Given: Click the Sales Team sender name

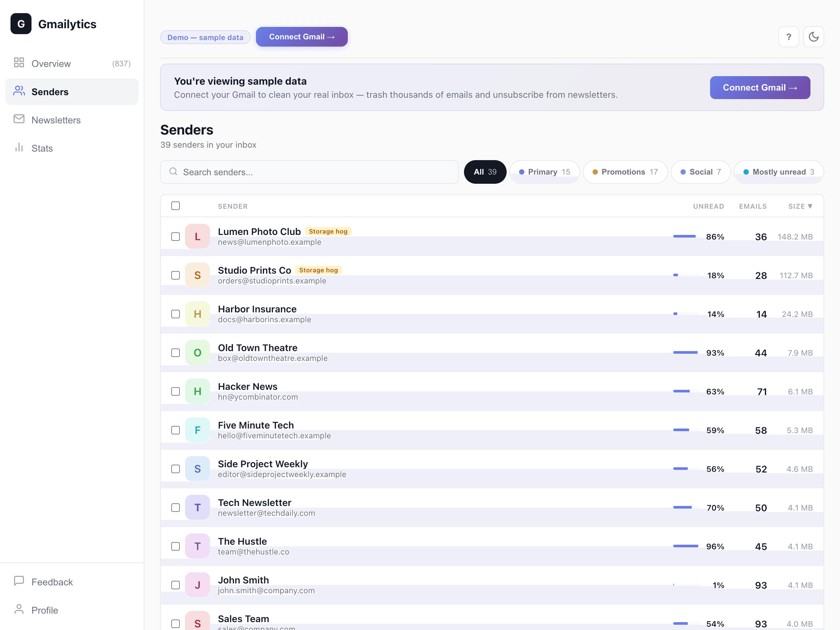Looking at the screenshot, I should (x=243, y=619).
